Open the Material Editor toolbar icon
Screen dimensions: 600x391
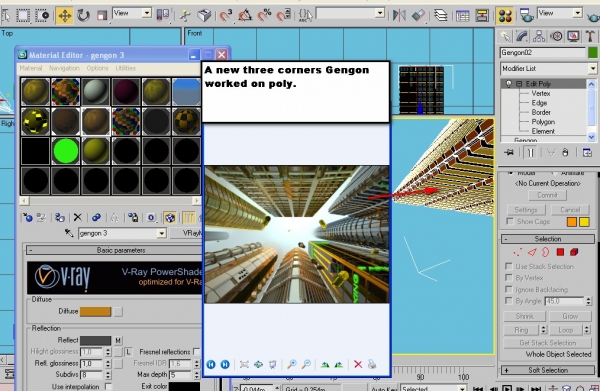pos(505,16)
